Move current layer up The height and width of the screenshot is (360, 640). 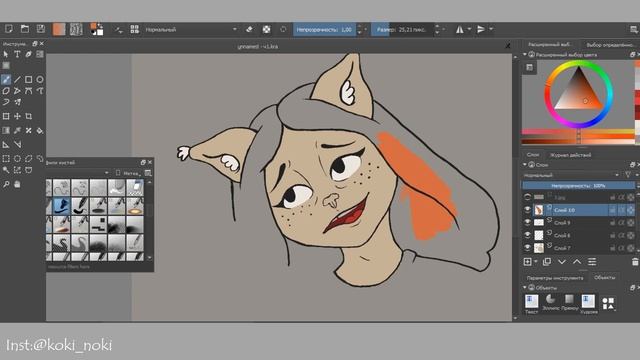[x=577, y=262]
